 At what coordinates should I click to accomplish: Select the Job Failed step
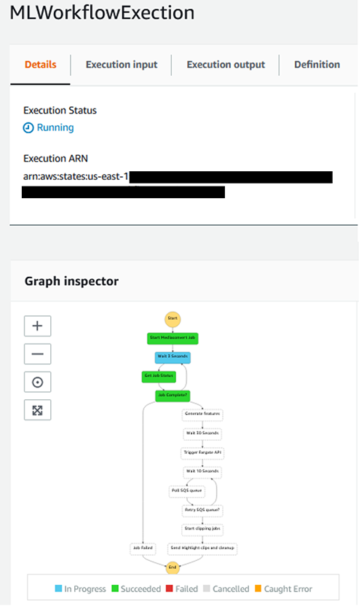point(143,548)
